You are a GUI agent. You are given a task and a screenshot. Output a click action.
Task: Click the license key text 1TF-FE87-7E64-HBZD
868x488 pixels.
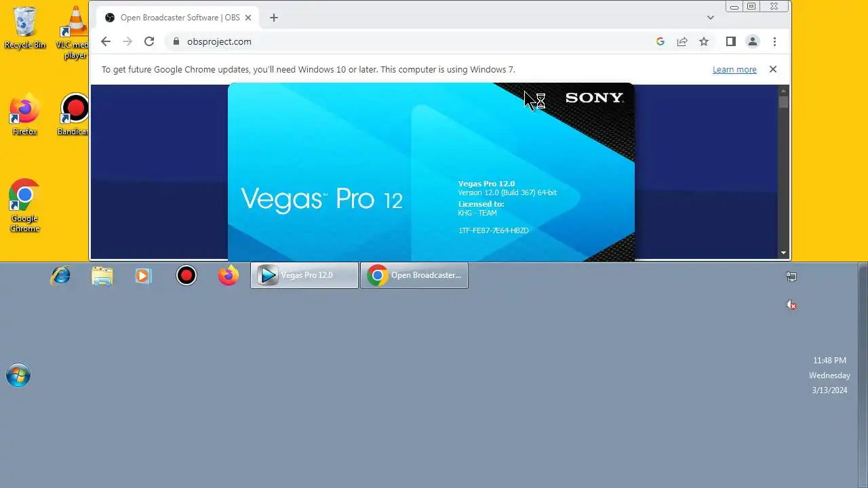494,230
